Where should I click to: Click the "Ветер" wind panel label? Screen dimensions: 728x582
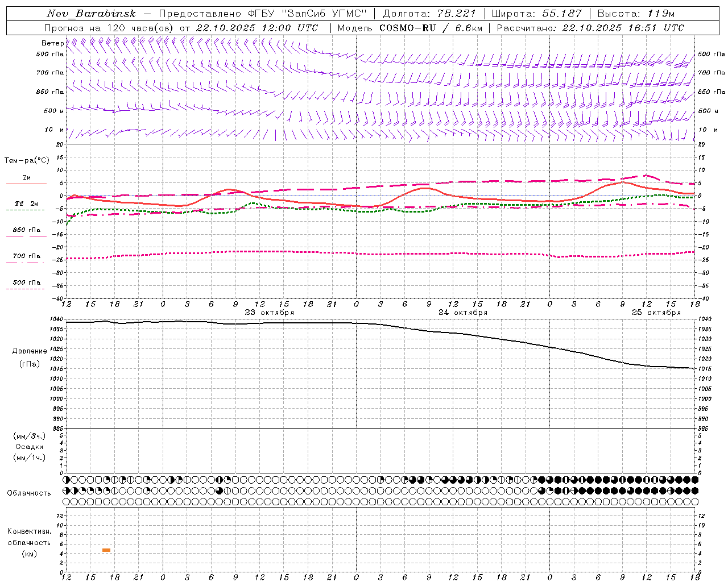click(52, 43)
